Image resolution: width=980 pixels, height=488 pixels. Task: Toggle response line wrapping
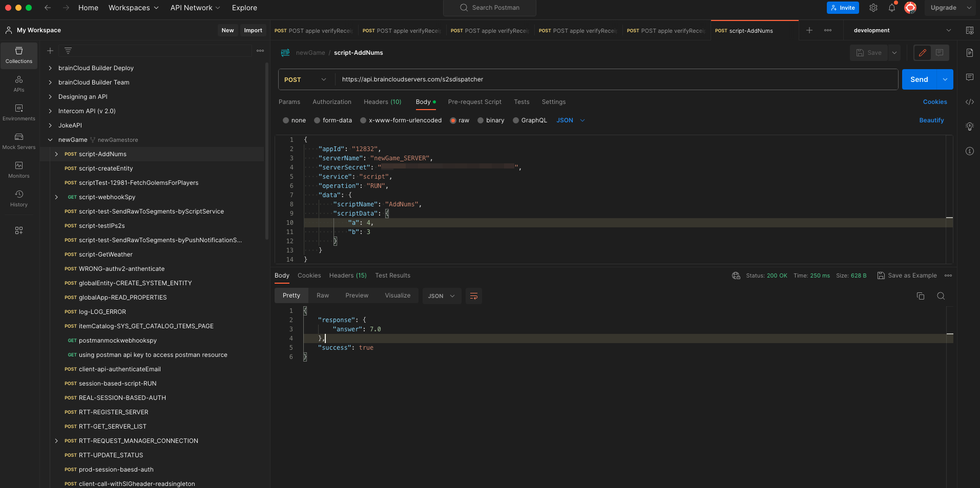point(474,296)
